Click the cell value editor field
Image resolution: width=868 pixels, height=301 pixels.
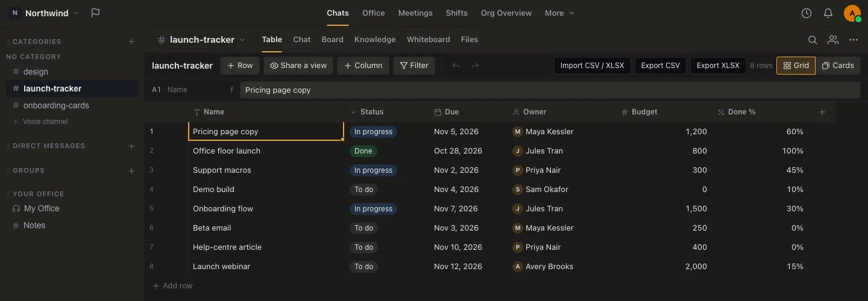pyautogui.click(x=550, y=90)
